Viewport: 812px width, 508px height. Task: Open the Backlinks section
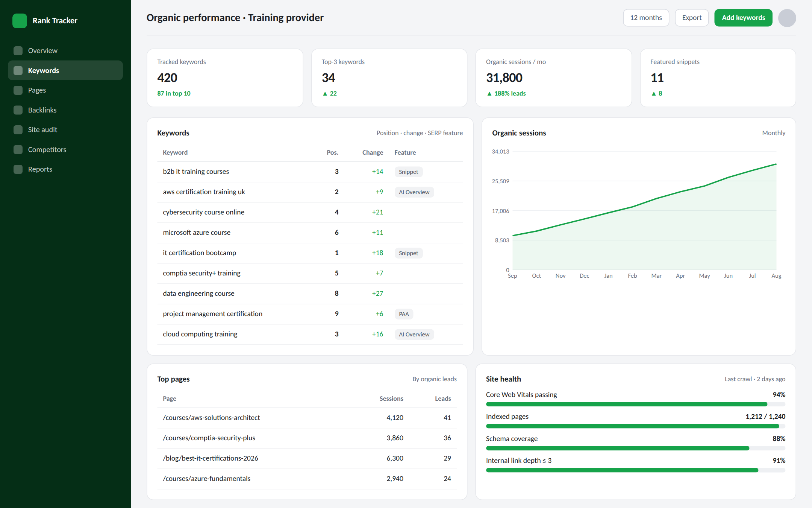click(65, 110)
